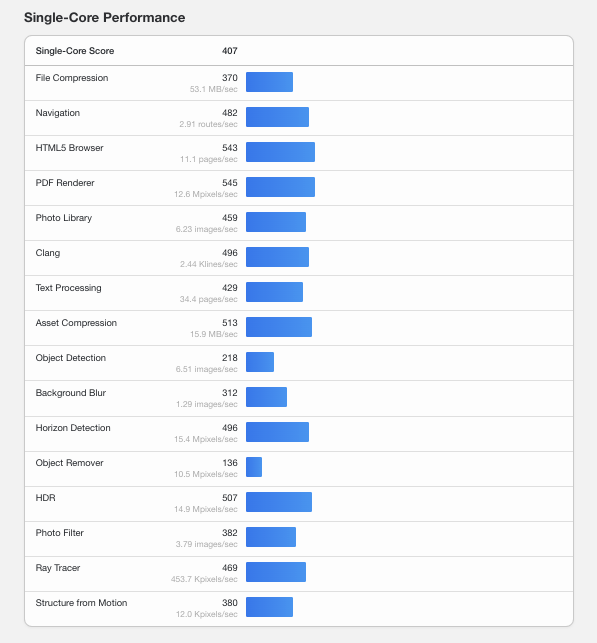Click the Background Blur score bar
The width and height of the screenshot is (597, 643).
tap(267, 397)
